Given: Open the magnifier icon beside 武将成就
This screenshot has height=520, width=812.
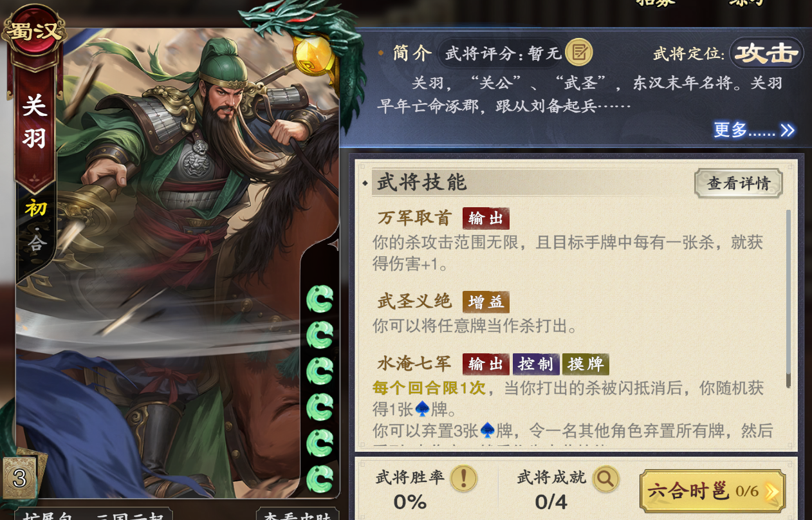Looking at the screenshot, I should coord(605,478).
